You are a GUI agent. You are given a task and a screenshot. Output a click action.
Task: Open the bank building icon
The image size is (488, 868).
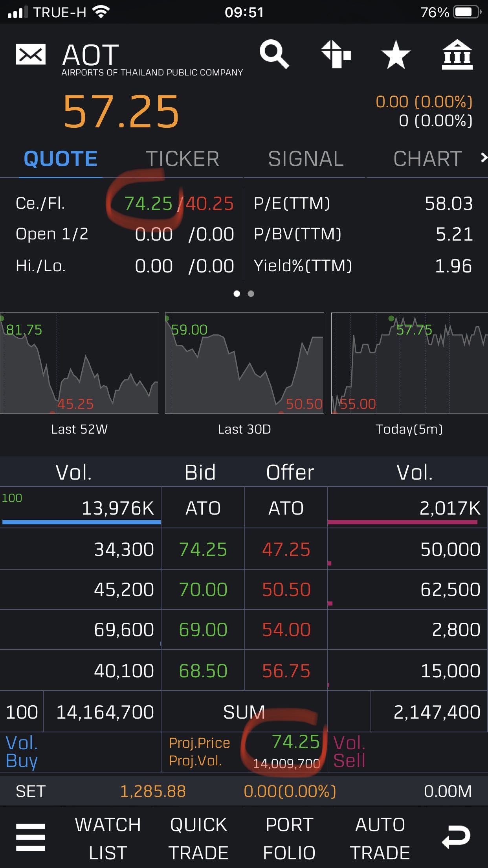click(x=457, y=55)
